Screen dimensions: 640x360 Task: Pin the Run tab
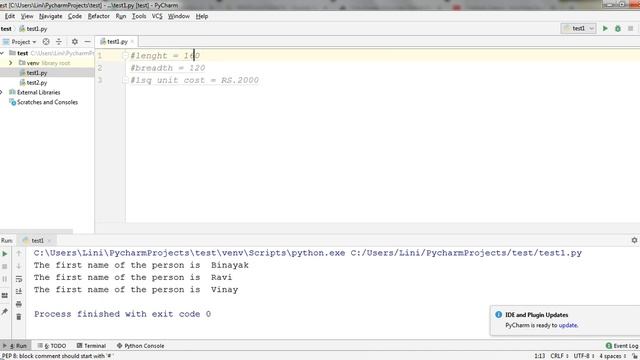5,312
